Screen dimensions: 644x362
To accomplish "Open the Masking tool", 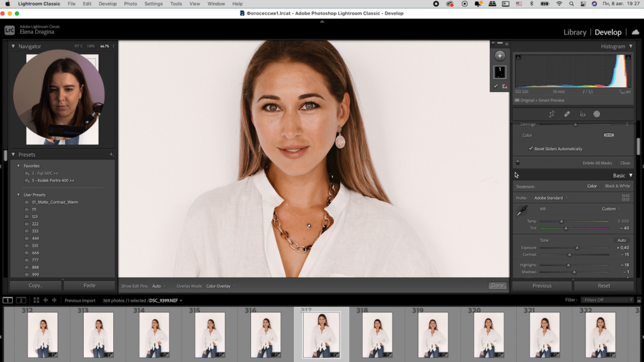I will coord(597,114).
